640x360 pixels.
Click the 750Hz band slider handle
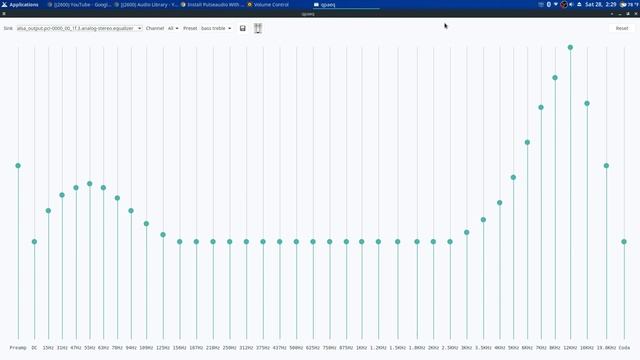[x=330, y=242]
